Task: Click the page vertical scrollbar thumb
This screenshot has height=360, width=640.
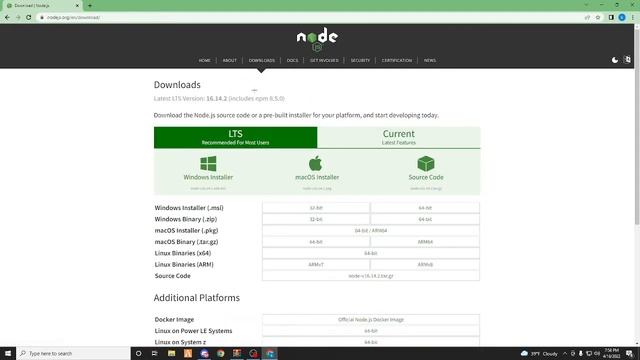Action: click(x=637, y=127)
